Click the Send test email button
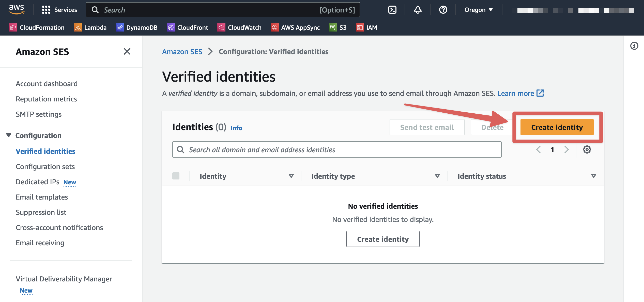 pyautogui.click(x=427, y=127)
